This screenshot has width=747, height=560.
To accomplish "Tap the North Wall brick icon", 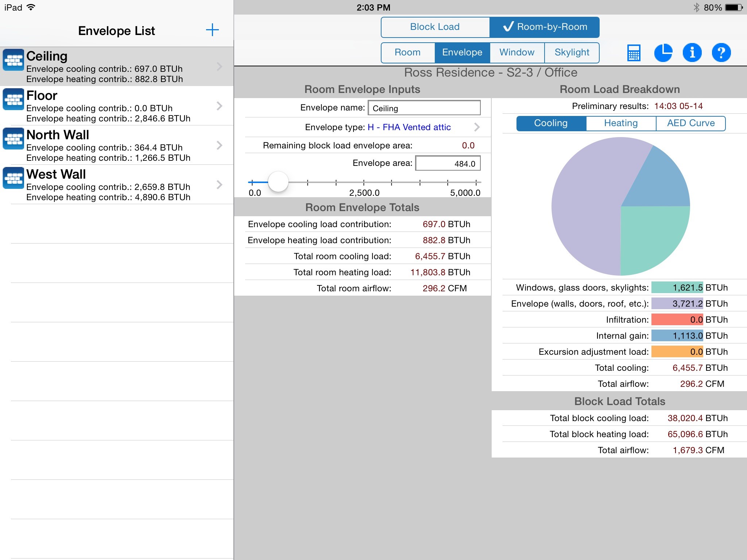I will pyautogui.click(x=13, y=139).
